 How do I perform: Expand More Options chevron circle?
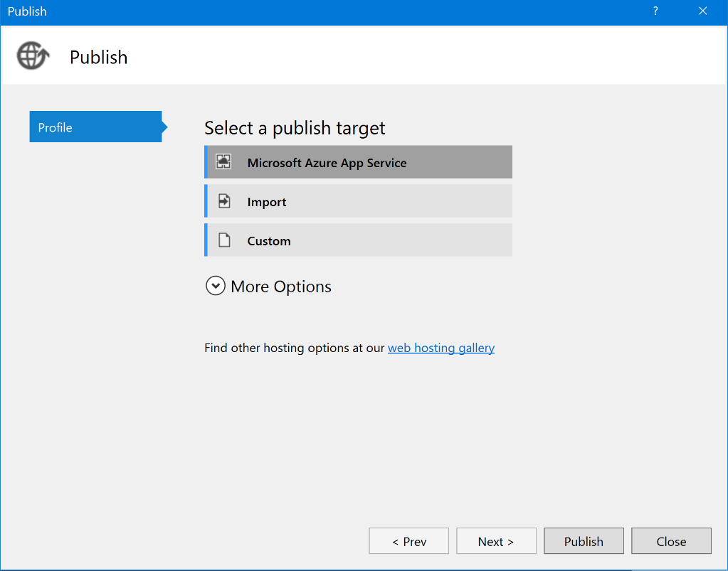[216, 286]
